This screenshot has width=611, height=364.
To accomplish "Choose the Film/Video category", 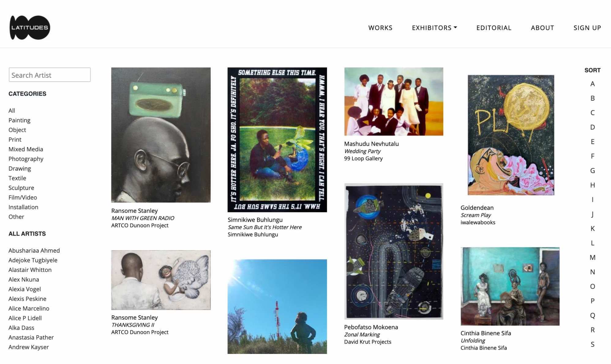I will 23,198.
